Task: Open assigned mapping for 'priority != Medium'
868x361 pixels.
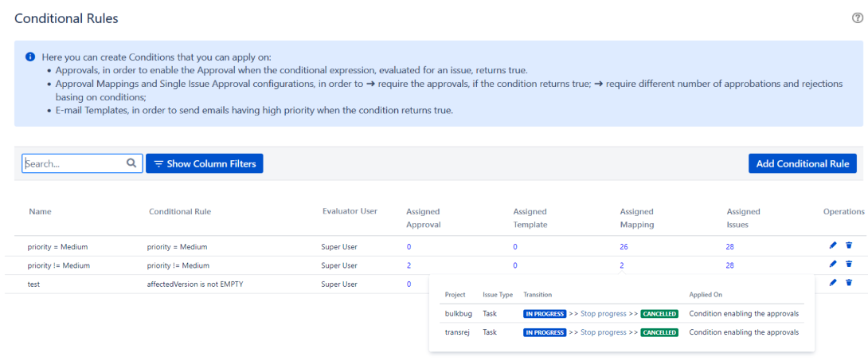Action: click(622, 265)
